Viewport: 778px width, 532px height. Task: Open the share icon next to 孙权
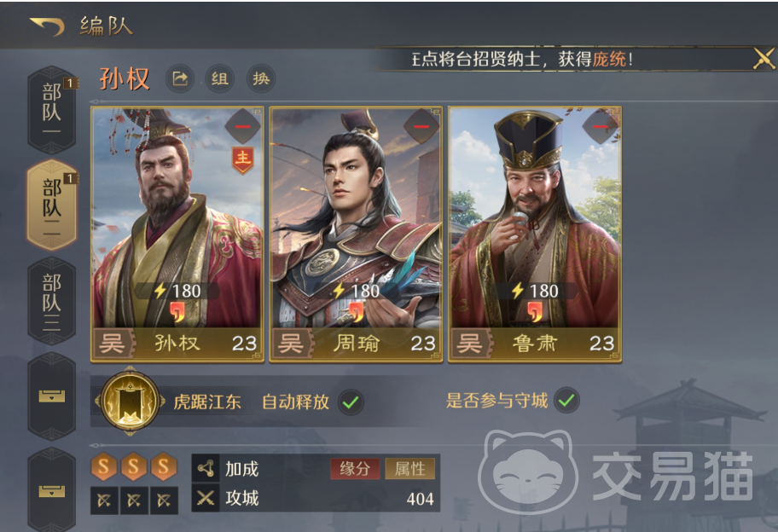click(180, 78)
